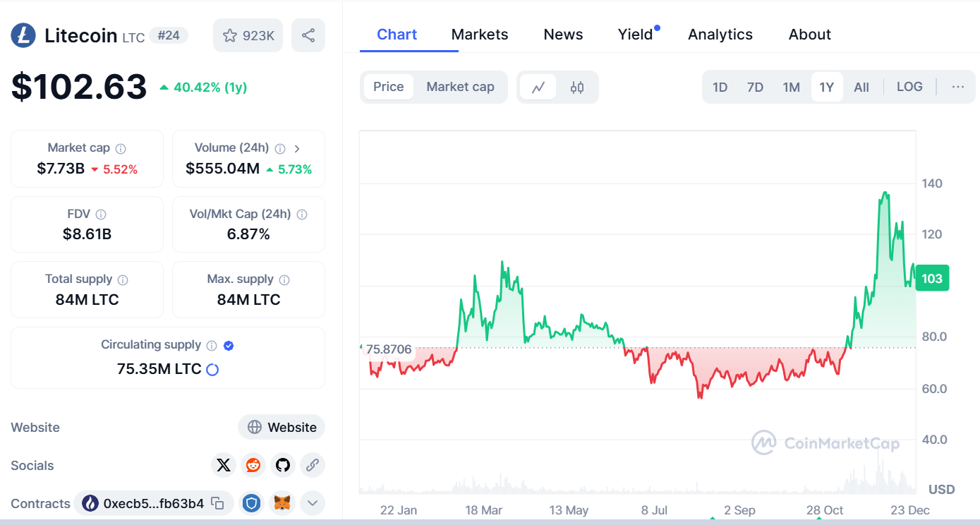Set chart range to 1M
This screenshot has height=525, width=980.
coord(791,87)
